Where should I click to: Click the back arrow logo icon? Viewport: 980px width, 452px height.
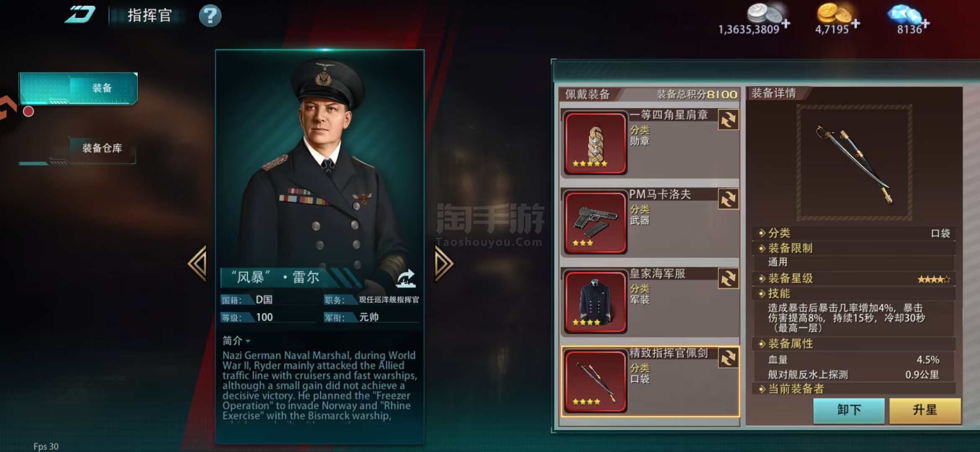click(x=80, y=15)
